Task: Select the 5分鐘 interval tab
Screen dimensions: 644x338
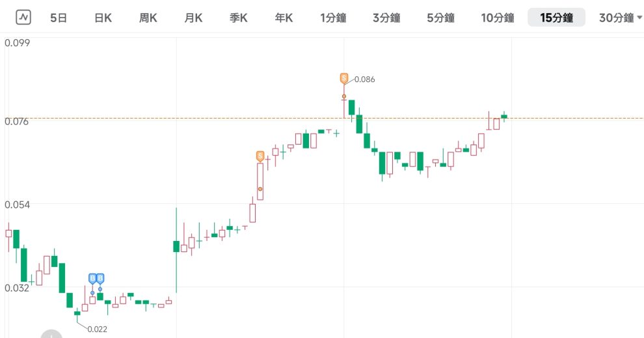Action: [440, 18]
